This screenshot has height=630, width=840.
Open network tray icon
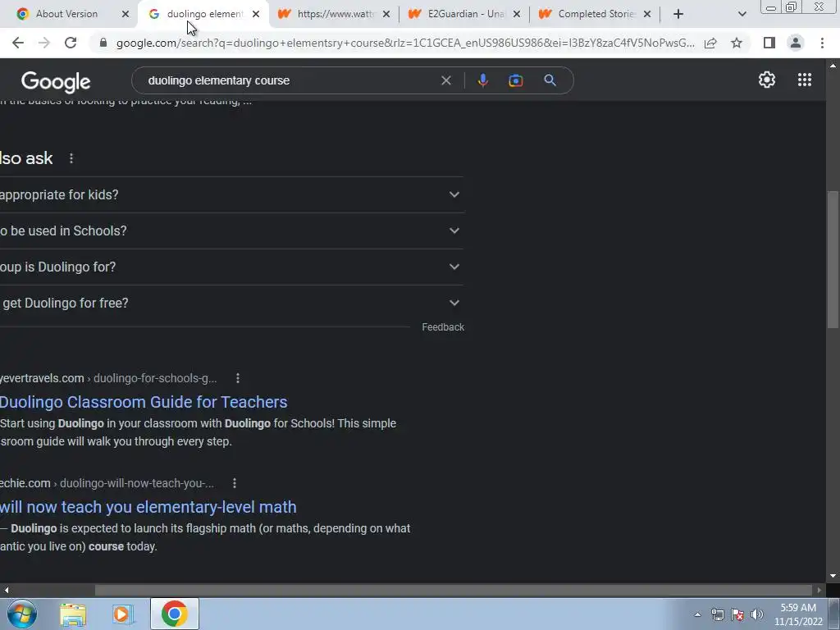(x=717, y=614)
